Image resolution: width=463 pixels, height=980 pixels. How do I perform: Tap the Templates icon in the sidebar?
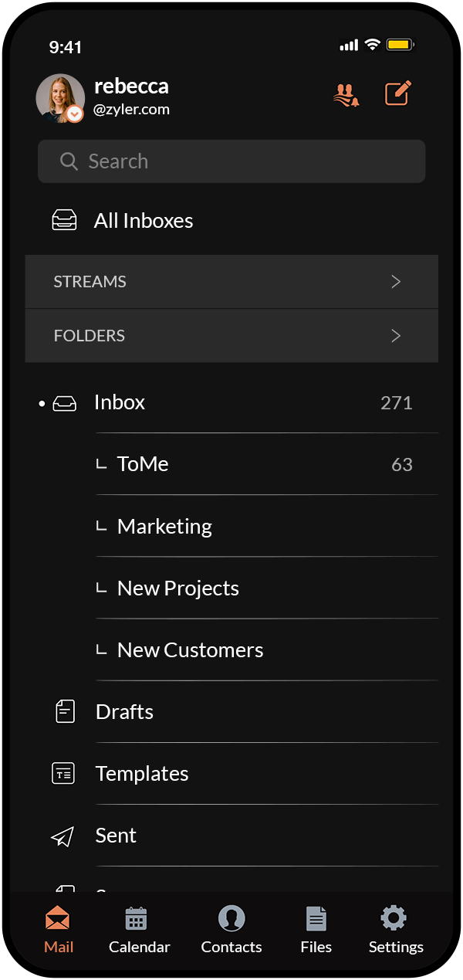(x=65, y=772)
